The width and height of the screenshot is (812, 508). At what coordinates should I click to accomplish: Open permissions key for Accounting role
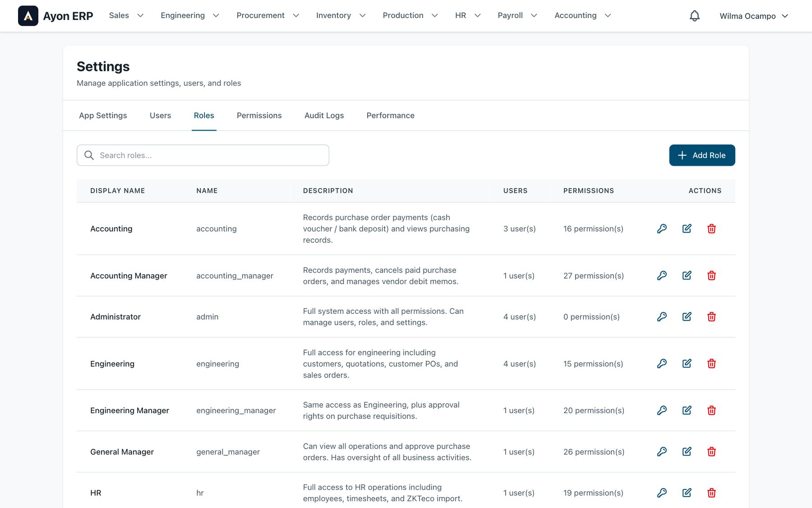click(662, 228)
